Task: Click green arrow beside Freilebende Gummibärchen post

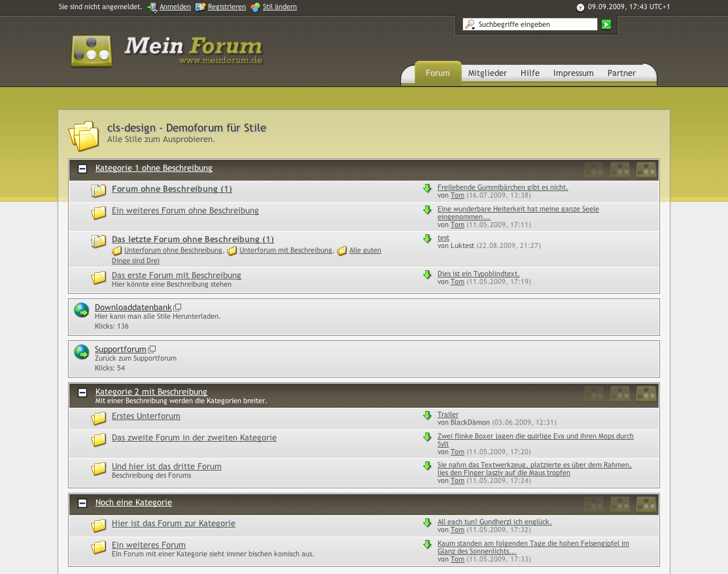Action: tap(427, 188)
